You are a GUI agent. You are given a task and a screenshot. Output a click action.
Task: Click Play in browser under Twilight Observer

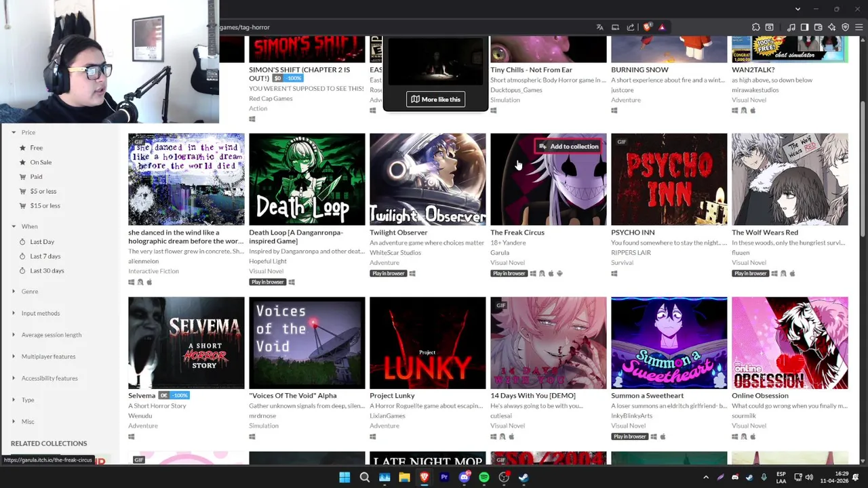tap(388, 274)
